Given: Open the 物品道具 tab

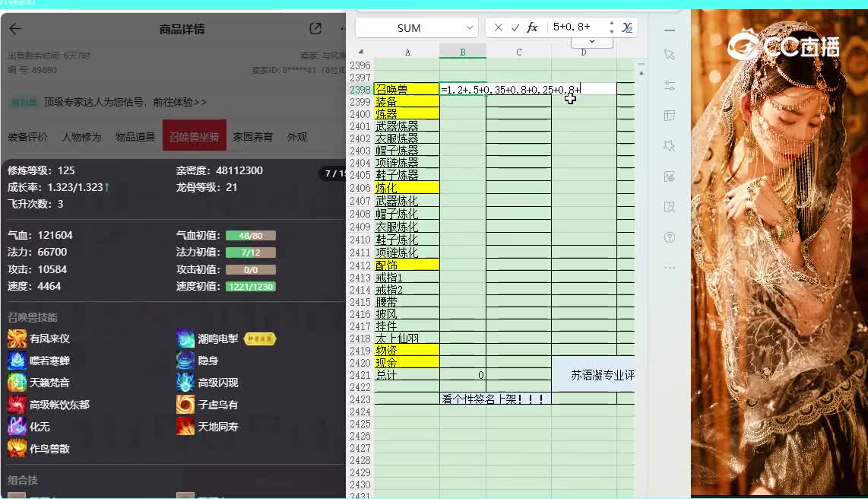Looking at the screenshot, I should point(135,137).
